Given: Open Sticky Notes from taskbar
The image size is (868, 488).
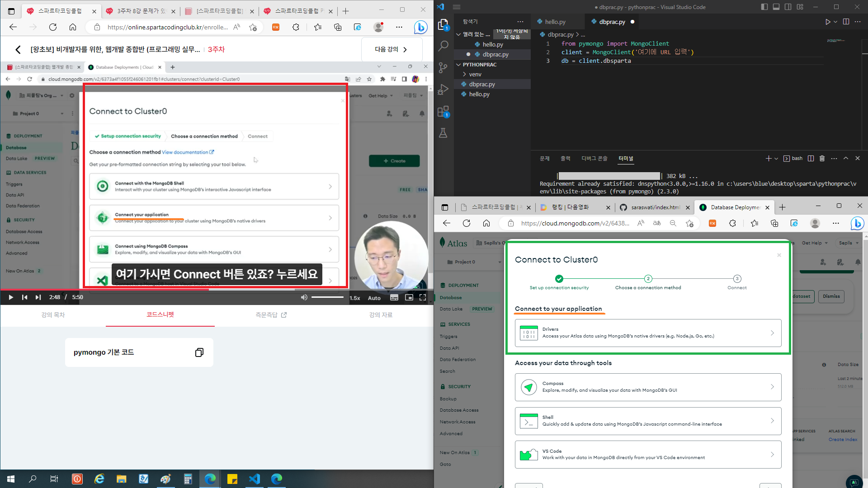Looking at the screenshot, I should coord(232,479).
